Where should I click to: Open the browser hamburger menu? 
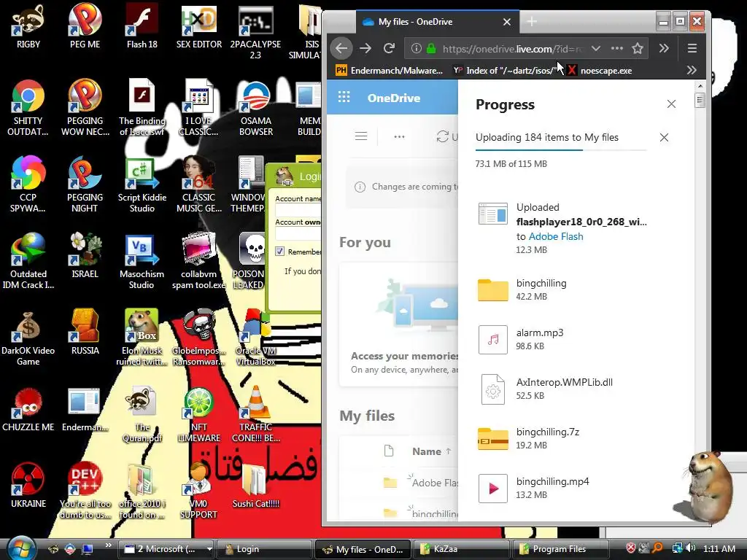click(692, 48)
